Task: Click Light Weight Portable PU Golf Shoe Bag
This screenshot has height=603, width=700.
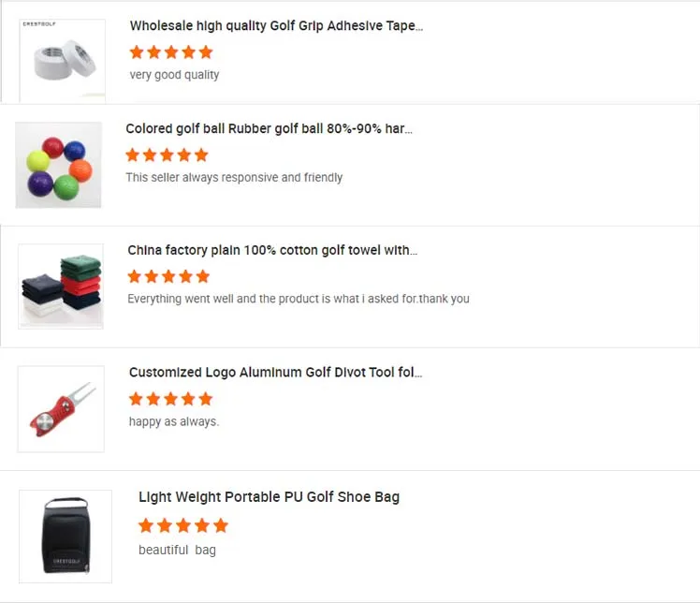Action: 269,497
